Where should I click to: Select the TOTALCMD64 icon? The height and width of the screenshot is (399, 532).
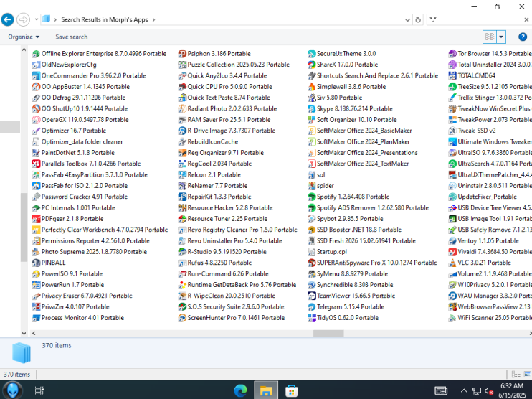(x=452, y=75)
